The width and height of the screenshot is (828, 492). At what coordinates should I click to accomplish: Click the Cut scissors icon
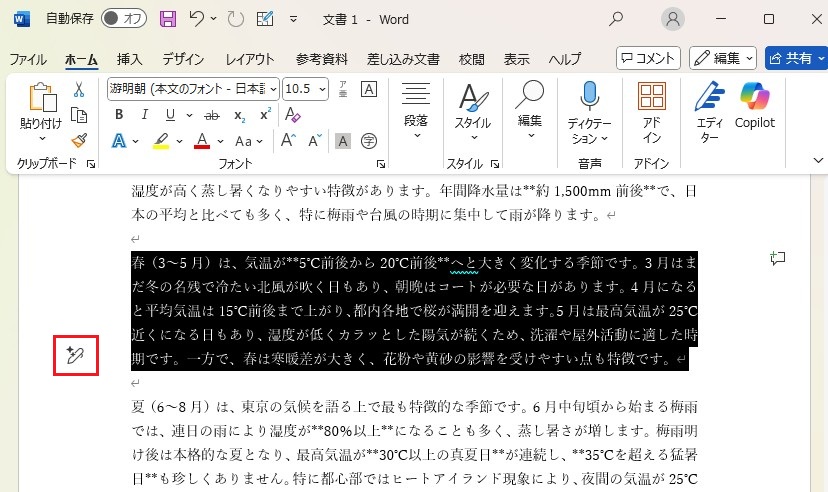[x=79, y=90]
